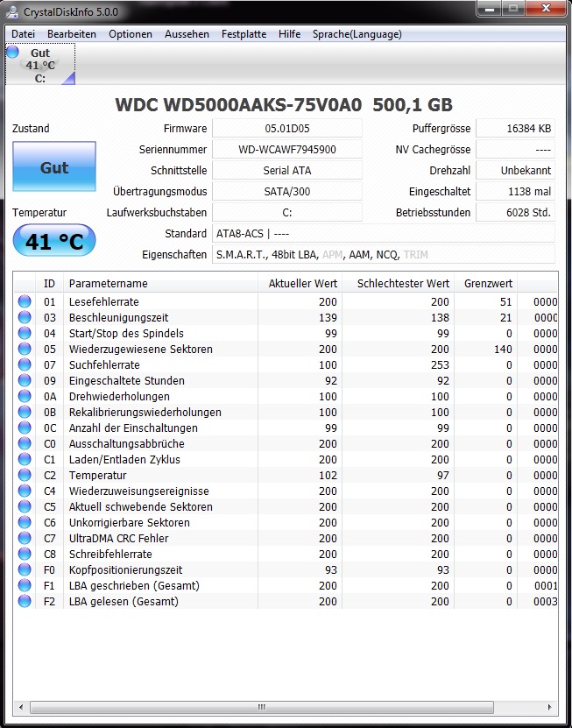Click the 41 °C temperature indicator

point(54,241)
